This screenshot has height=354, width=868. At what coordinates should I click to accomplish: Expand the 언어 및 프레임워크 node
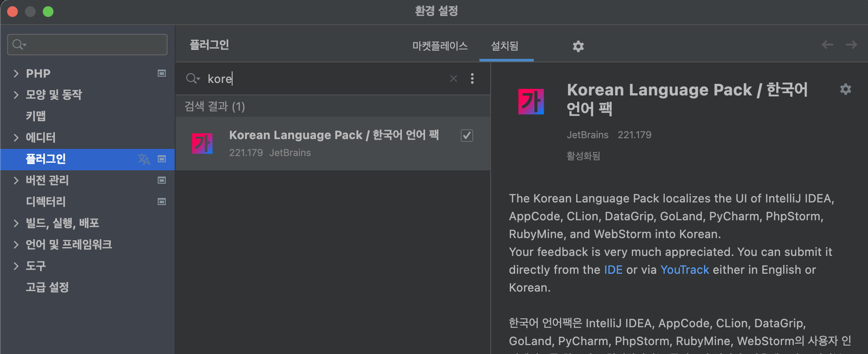click(16, 244)
